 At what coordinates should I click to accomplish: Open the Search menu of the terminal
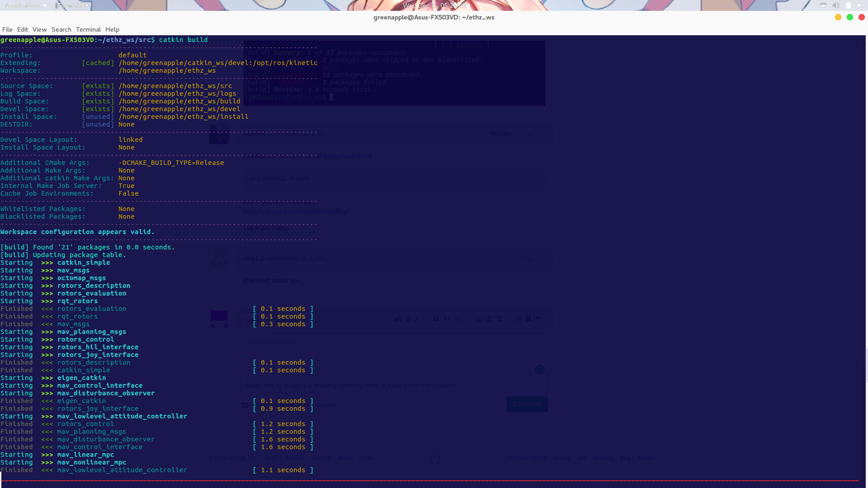coord(61,29)
